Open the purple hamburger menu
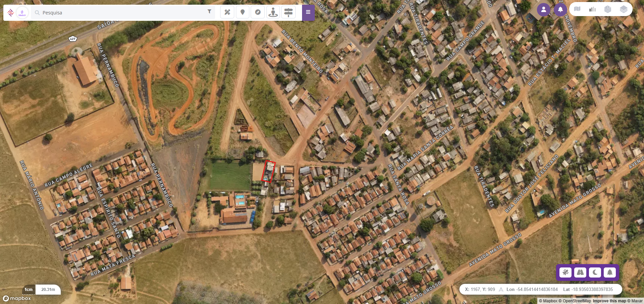This screenshot has width=644, height=304. point(308,12)
